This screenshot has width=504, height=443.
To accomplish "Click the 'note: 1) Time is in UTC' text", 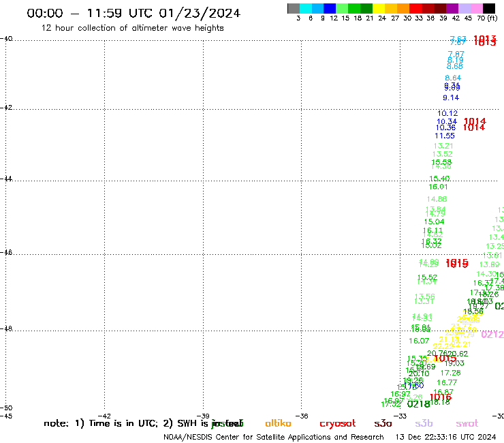I will point(101,423).
